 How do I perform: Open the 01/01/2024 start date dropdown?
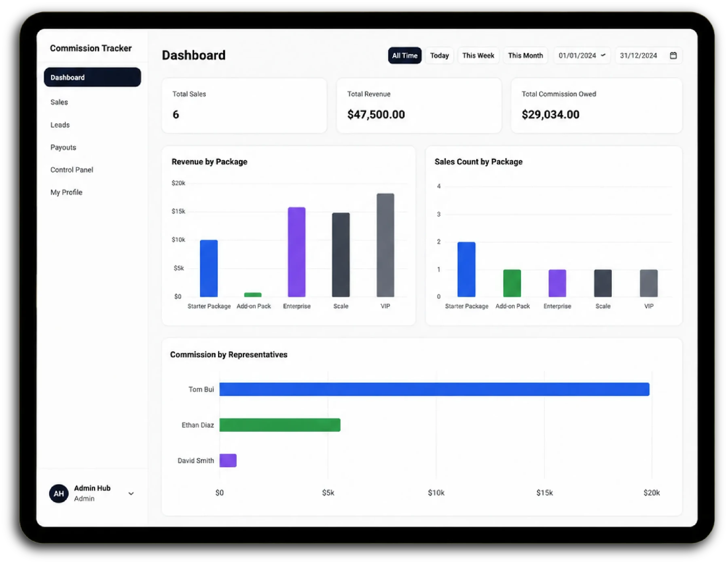(x=582, y=55)
